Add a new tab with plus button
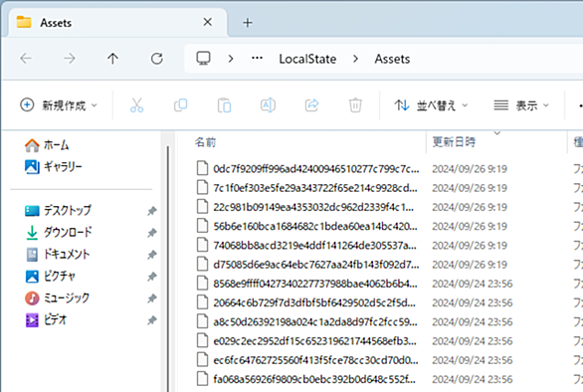 pos(248,23)
